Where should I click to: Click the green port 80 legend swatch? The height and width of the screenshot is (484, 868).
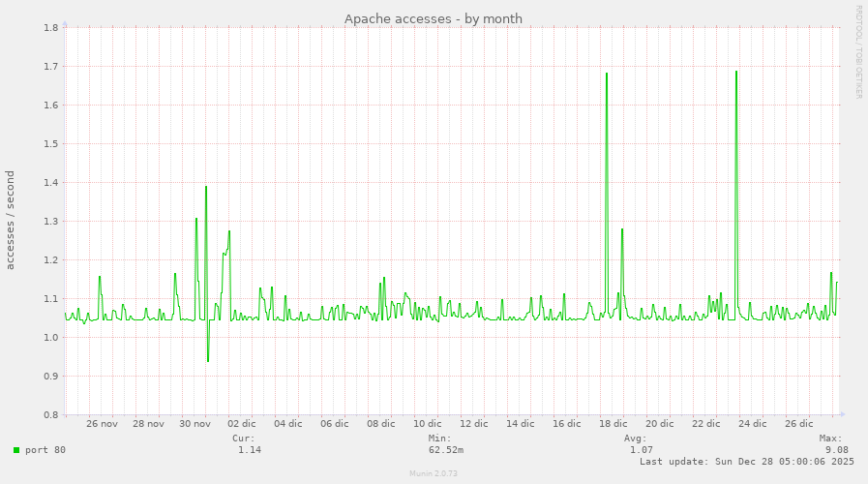pos(16,450)
